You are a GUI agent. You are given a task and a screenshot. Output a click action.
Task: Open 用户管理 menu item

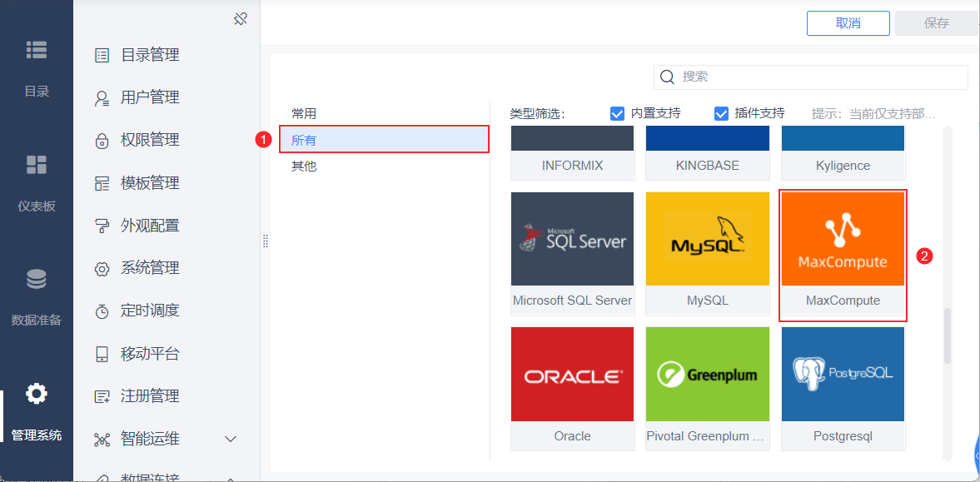tap(150, 98)
